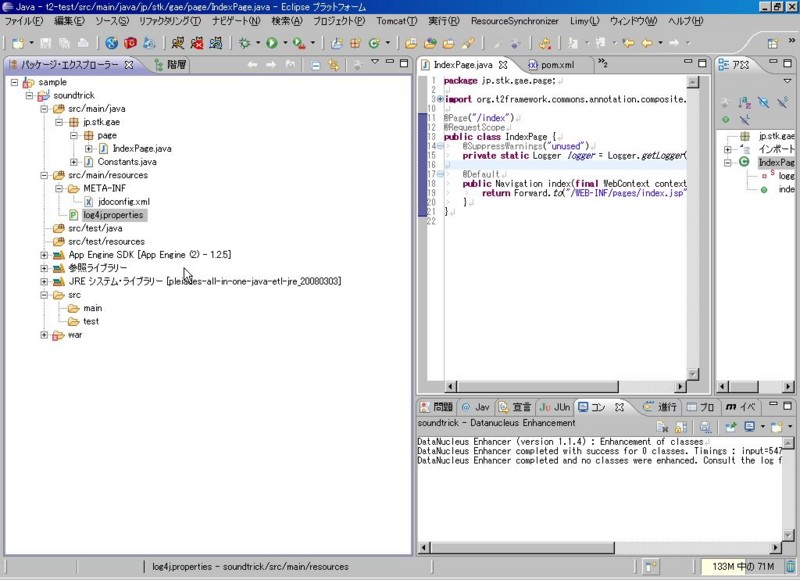Expand the war folder node
This screenshot has height=580, width=800.
tap(44, 335)
